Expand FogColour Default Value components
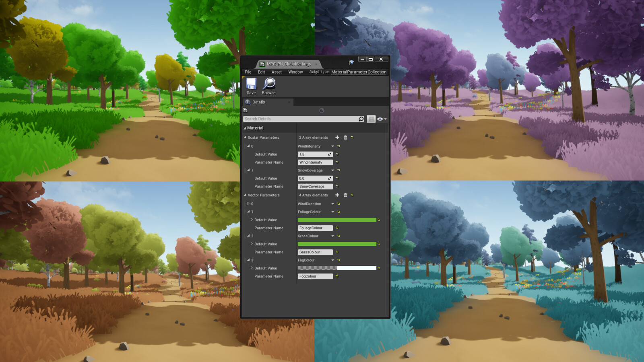This screenshot has width=644, height=362. (252, 268)
